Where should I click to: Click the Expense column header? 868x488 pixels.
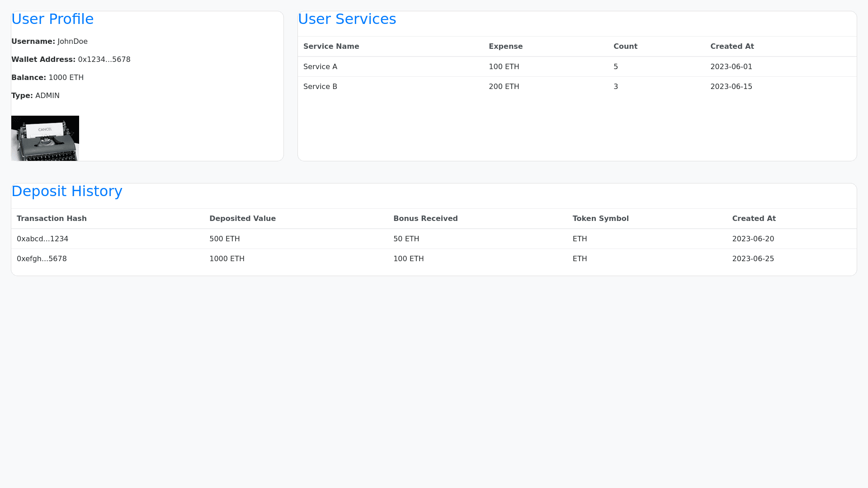[505, 47]
